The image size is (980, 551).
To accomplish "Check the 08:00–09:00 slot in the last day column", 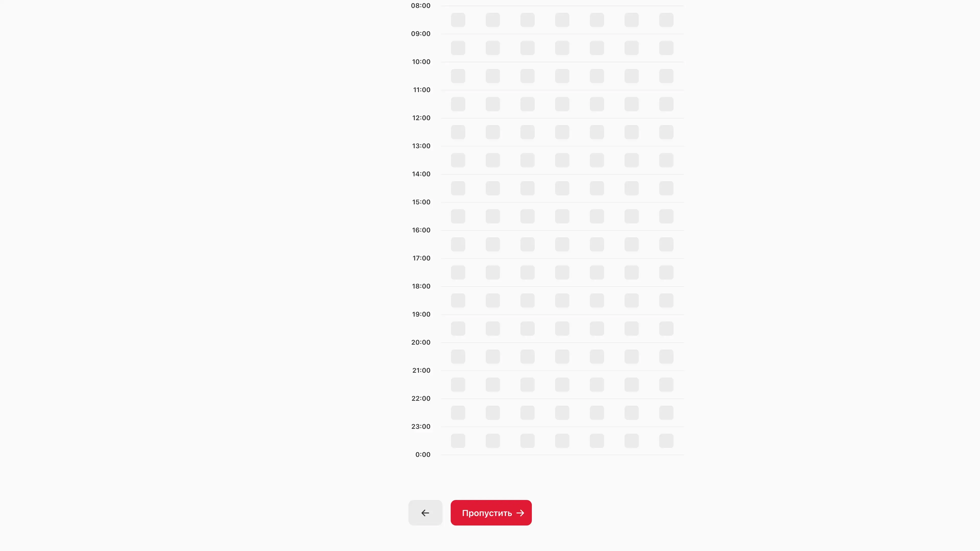I will [x=666, y=20].
